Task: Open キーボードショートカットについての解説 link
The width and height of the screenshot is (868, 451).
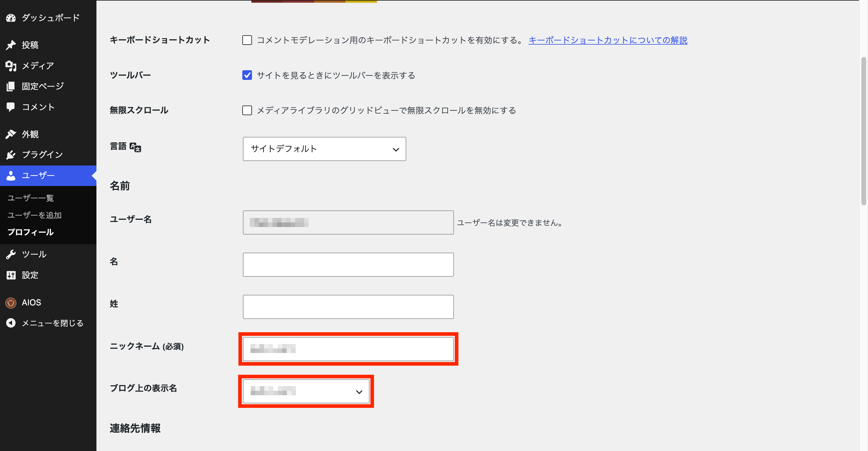Action: 608,40
